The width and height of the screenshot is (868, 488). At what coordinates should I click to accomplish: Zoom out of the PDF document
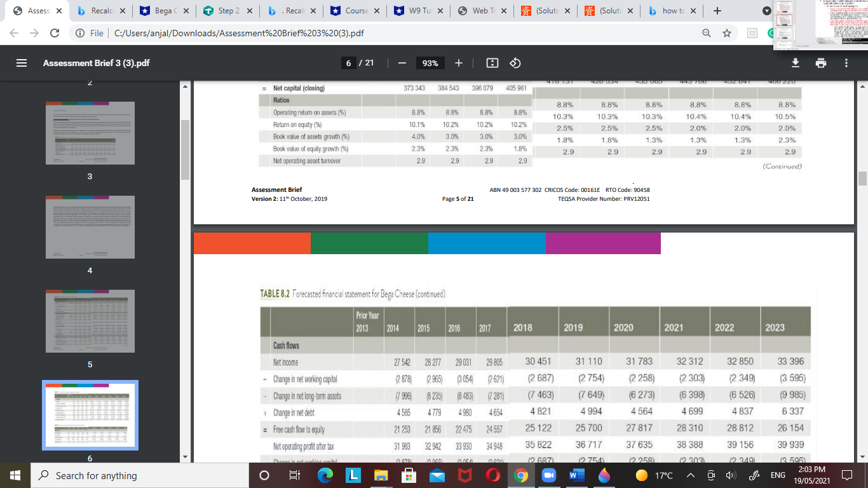point(402,63)
